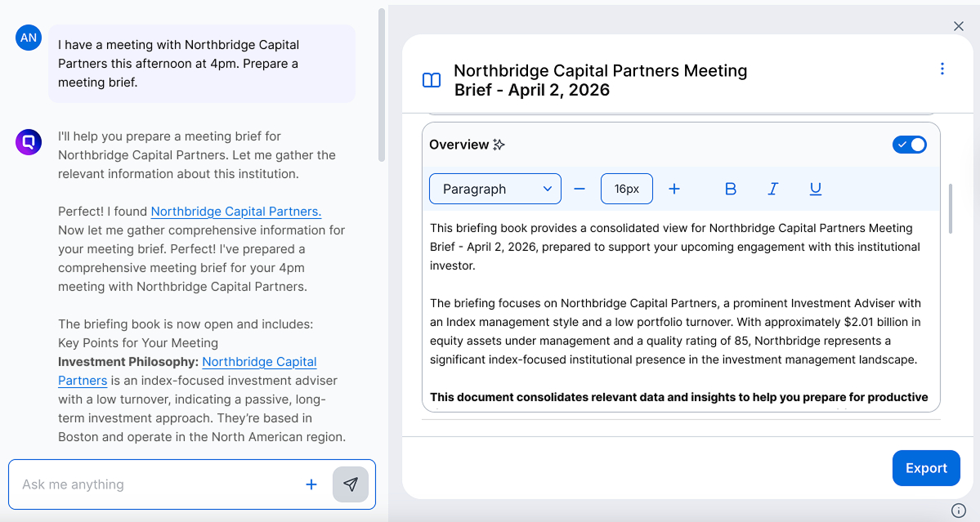This screenshot has width=980, height=522.
Task: Click the plus icon in the chat input
Action: [311, 484]
